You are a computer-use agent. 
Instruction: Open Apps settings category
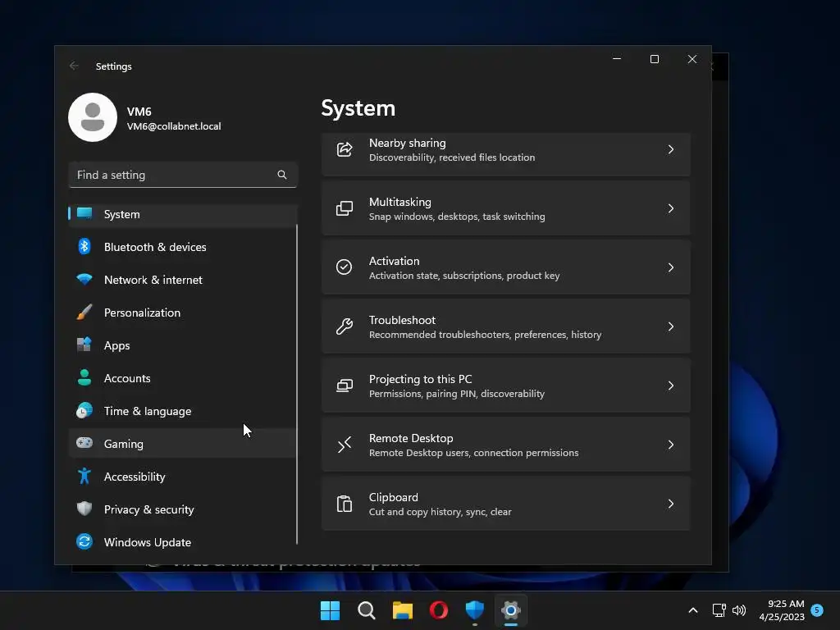[x=183, y=345]
